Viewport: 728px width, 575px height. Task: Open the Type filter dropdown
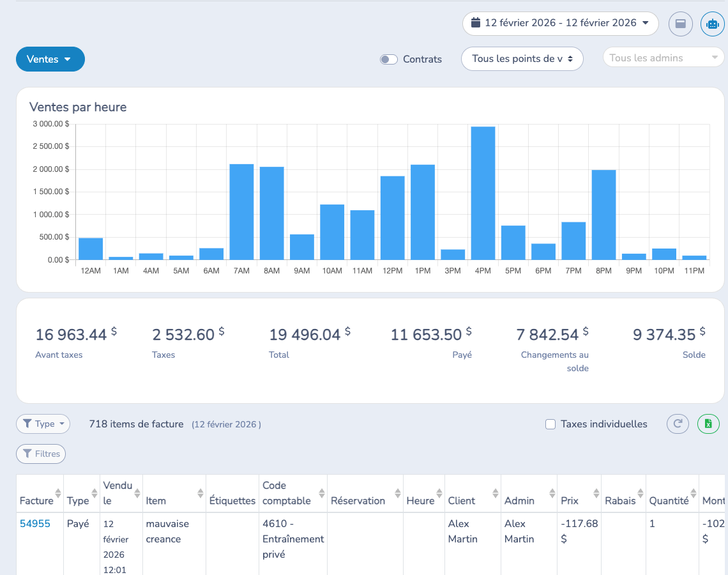pos(43,424)
